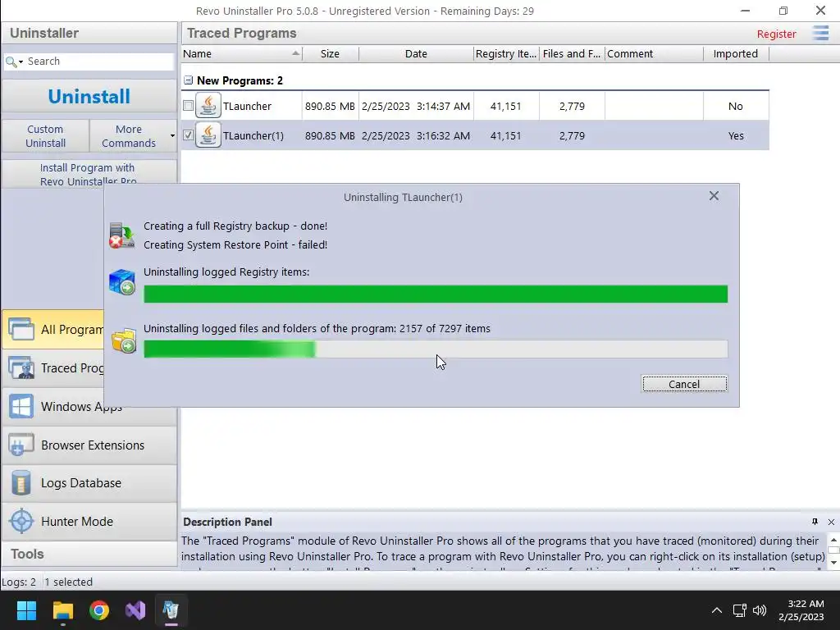Click the taskbar clock showing 3:22 AM

pos(801,610)
